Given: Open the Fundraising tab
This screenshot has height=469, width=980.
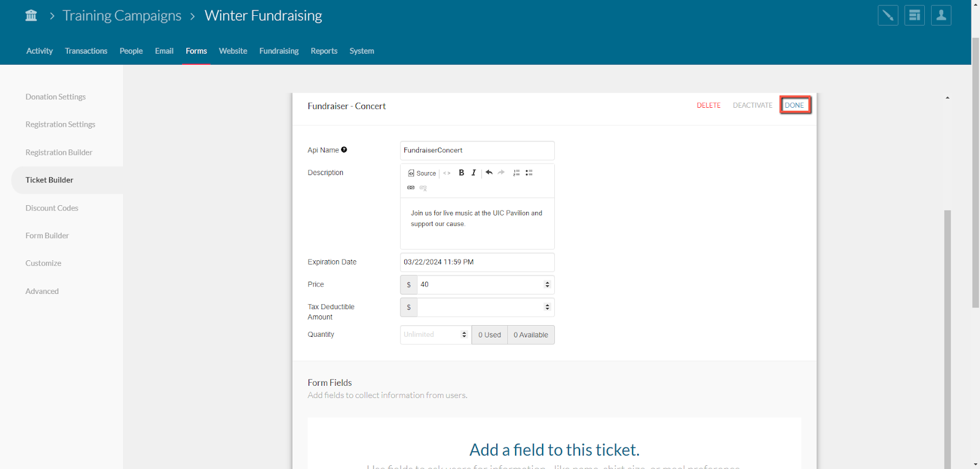Looking at the screenshot, I should [279, 51].
